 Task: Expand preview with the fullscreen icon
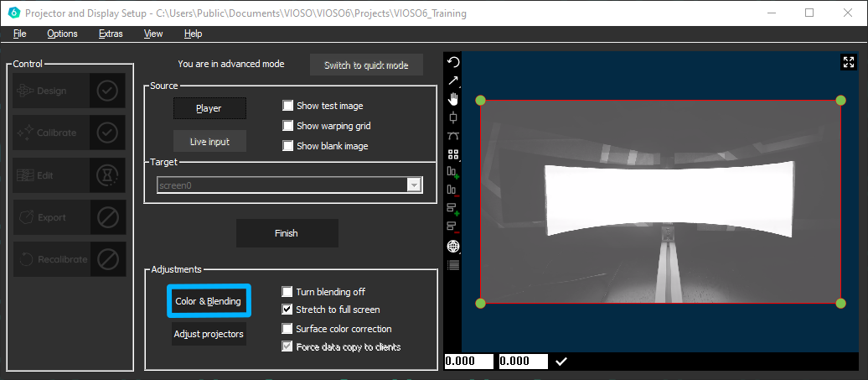click(x=848, y=62)
